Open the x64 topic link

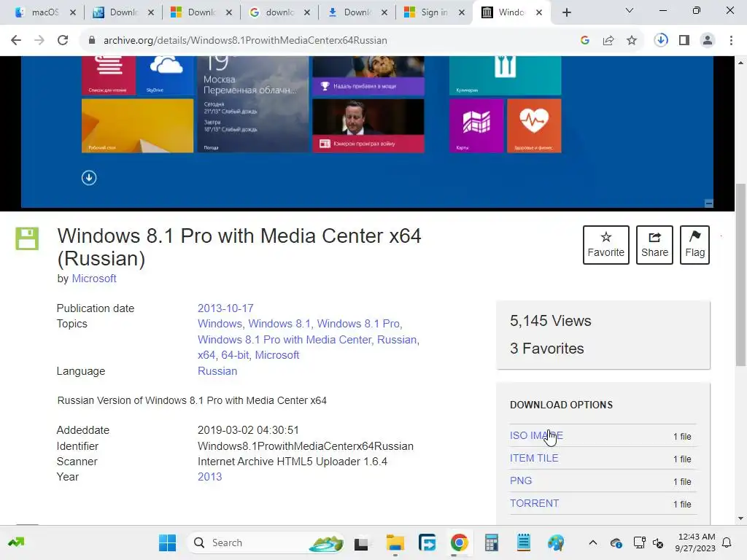206,355
